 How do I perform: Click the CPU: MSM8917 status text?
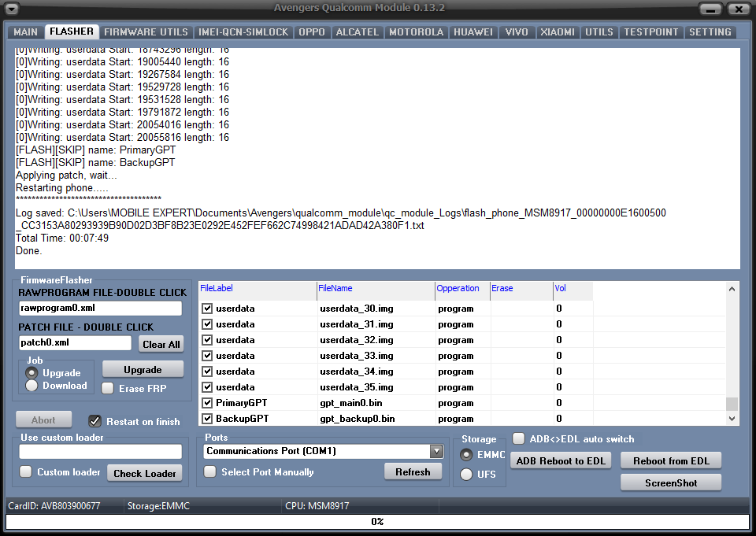317,506
